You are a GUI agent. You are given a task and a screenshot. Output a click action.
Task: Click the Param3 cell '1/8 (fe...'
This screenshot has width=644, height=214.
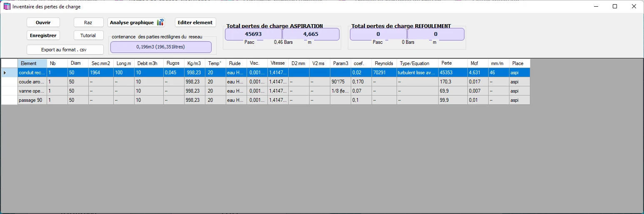[x=340, y=91]
